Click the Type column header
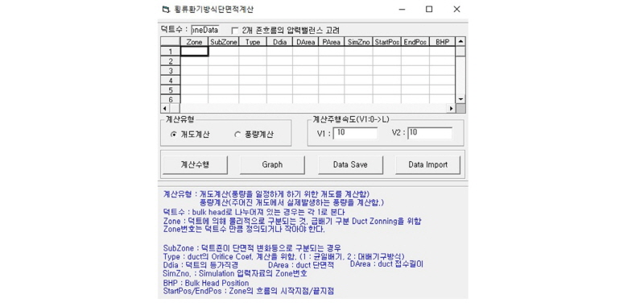 pos(253,42)
